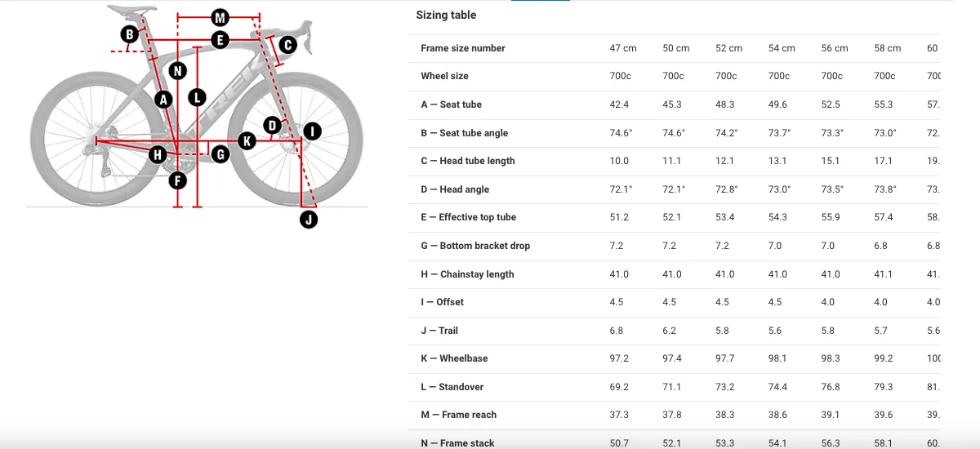Click the J trail marker
This screenshot has width=980, height=449.
(x=308, y=219)
